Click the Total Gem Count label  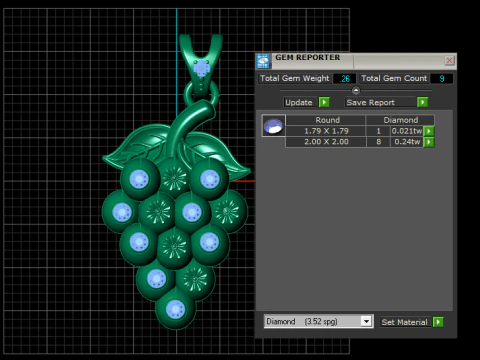(x=394, y=79)
